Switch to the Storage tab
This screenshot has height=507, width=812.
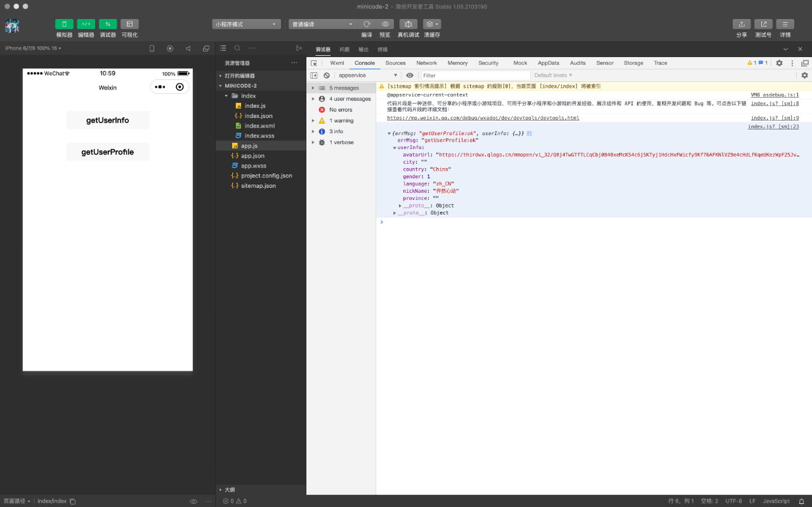(633, 63)
